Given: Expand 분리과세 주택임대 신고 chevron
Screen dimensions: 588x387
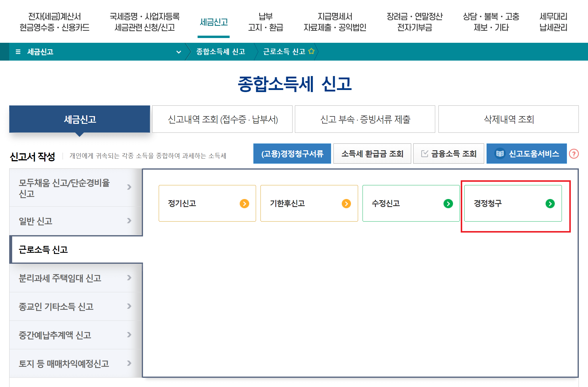Looking at the screenshot, I should pyautogui.click(x=129, y=278).
